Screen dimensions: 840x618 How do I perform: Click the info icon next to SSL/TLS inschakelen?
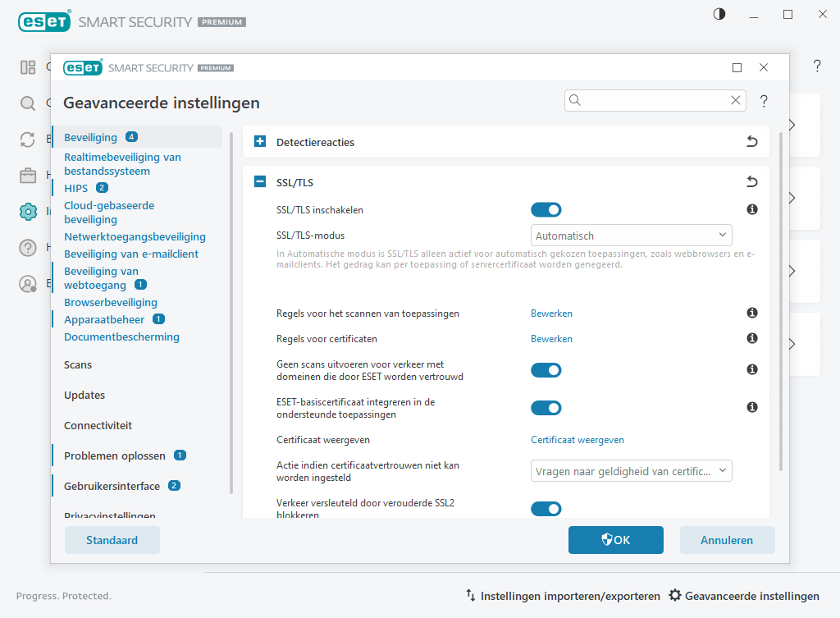tap(751, 209)
